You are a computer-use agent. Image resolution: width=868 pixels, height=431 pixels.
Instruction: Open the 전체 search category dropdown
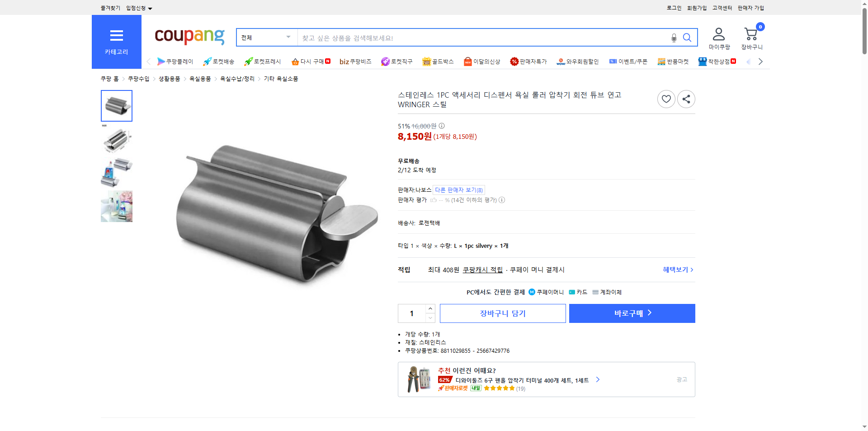(266, 38)
